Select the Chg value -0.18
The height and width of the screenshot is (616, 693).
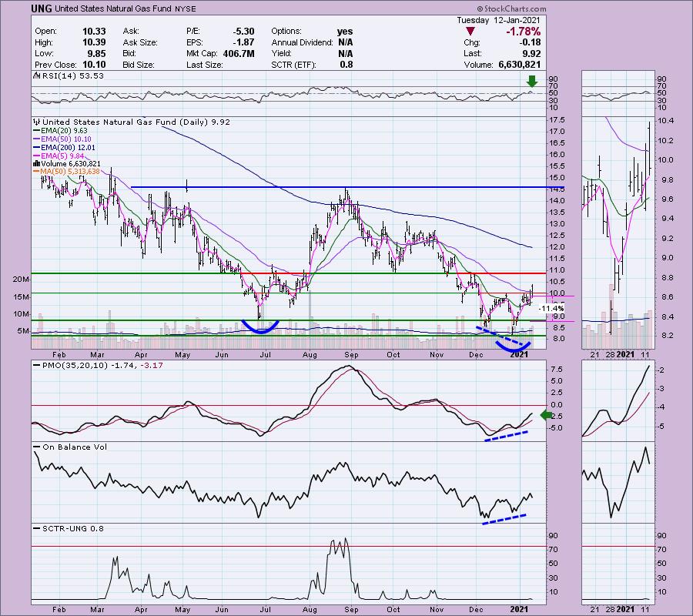click(x=530, y=42)
